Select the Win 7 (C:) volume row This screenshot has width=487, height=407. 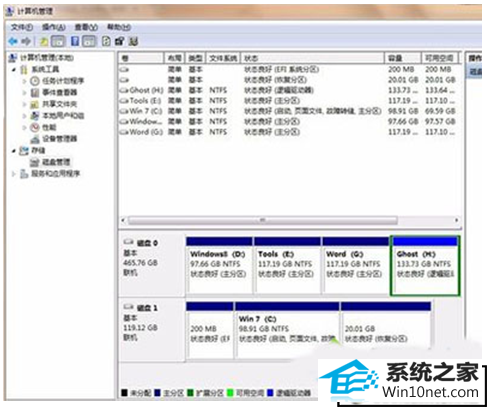click(x=289, y=111)
